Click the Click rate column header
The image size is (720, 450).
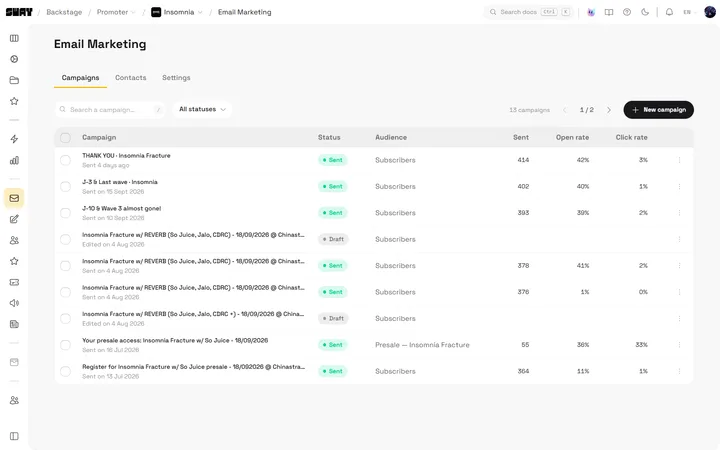[x=631, y=137]
